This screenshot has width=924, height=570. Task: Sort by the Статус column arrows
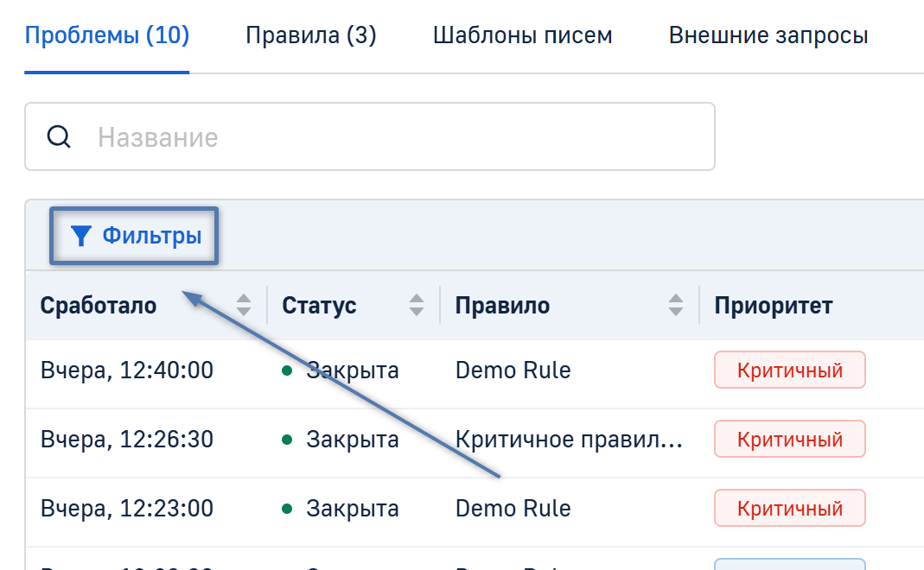[x=417, y=305]
